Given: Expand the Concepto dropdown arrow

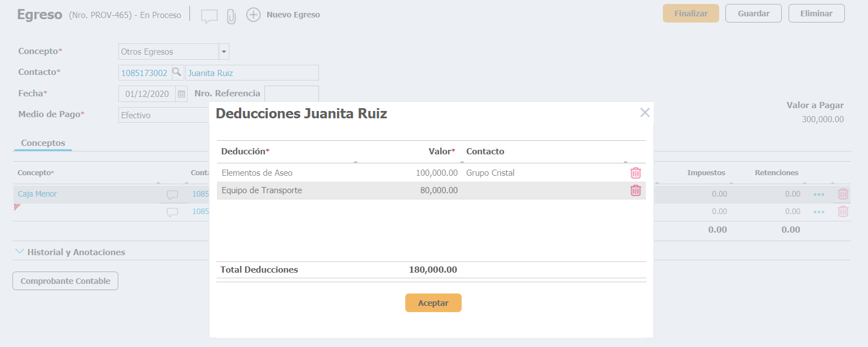Looking at the screenshot, I should [x=224, y=52].
